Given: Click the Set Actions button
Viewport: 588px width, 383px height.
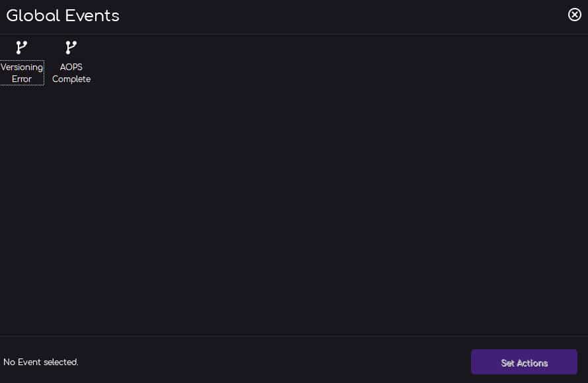Looking at the screenshot, I should click(x=524, y=362).
